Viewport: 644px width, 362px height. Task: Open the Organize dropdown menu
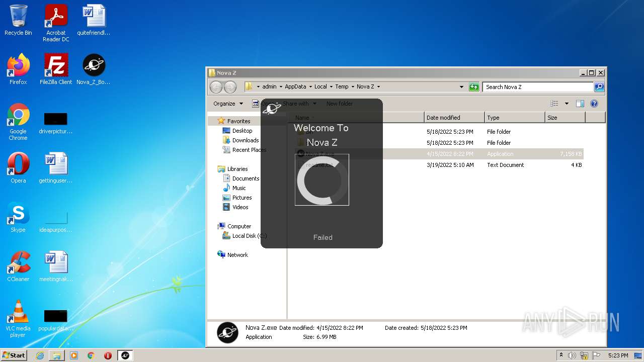[228, 104]
